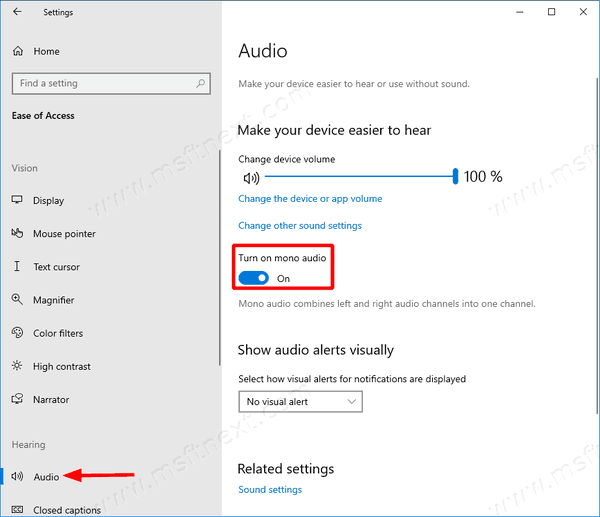Click the High contrast sun icon
Image resolution: width=600 pixels, height=517 pixels.
point(17,365)
